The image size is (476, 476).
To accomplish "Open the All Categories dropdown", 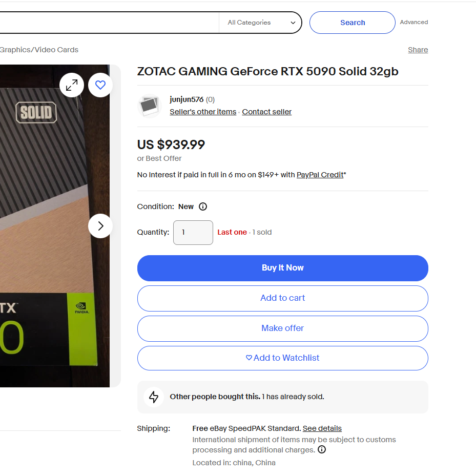I will click(261, 23).
